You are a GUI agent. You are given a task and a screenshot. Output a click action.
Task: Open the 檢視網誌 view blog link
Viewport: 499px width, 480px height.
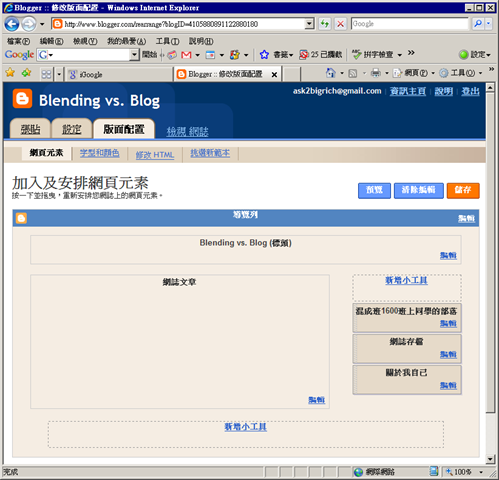(187, 132)
